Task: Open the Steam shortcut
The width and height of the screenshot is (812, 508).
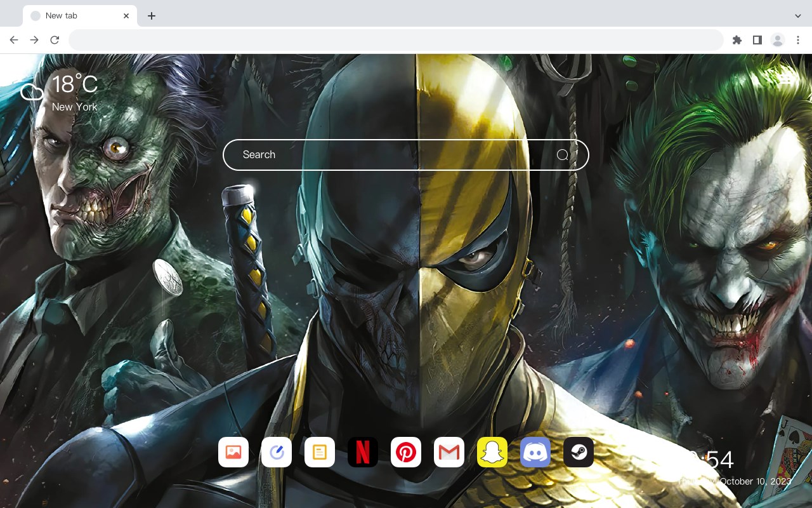Action: click(579, 452)
